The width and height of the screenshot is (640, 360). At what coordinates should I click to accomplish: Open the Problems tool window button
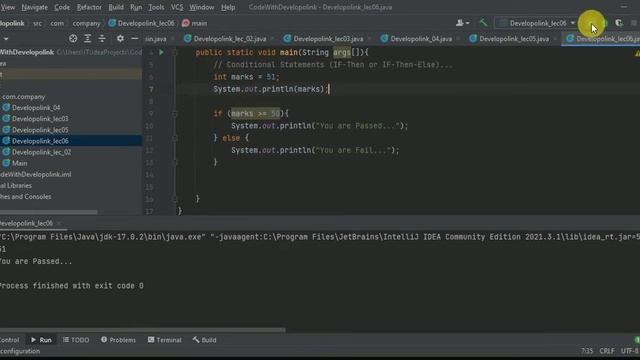coord(118,340)
